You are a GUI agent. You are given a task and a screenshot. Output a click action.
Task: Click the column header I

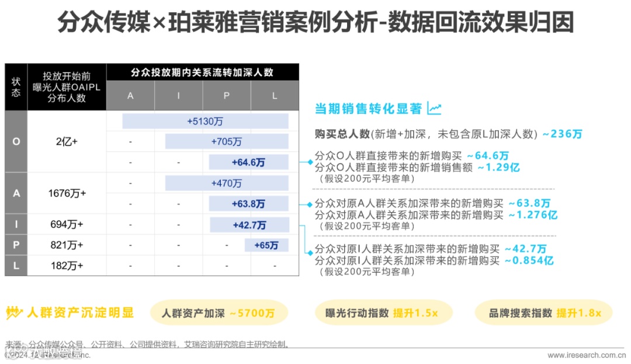(178, 96)
